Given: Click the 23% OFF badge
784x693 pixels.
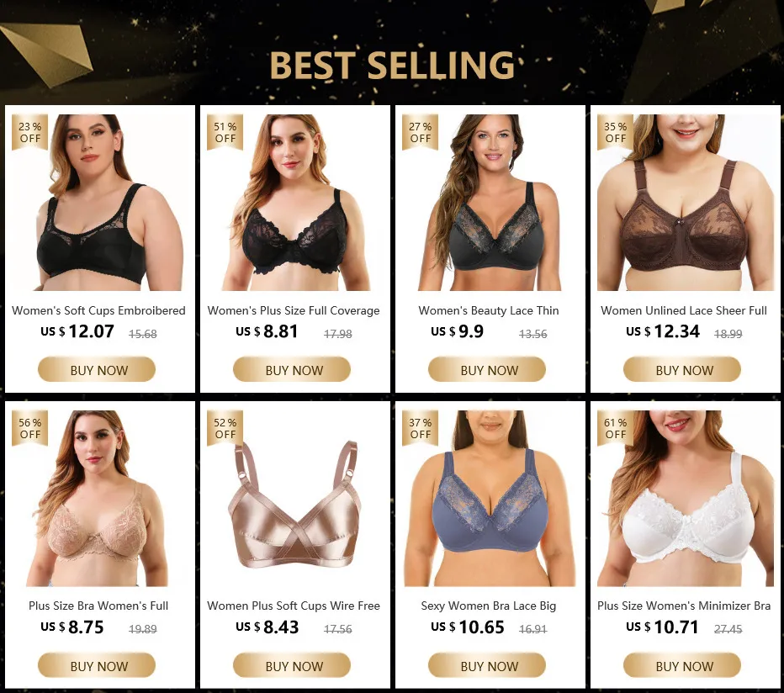Looking at the screenshot, I should click(x=30, y=133).
